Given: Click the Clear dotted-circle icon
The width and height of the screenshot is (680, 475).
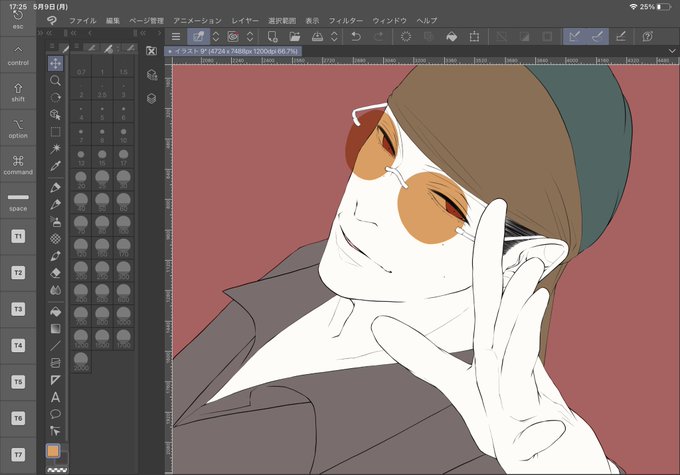Looking at the screenshot, I should 406,36.
